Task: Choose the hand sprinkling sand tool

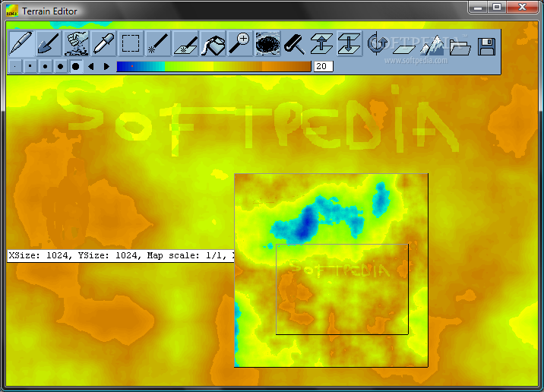Action: tap(76, 44)
